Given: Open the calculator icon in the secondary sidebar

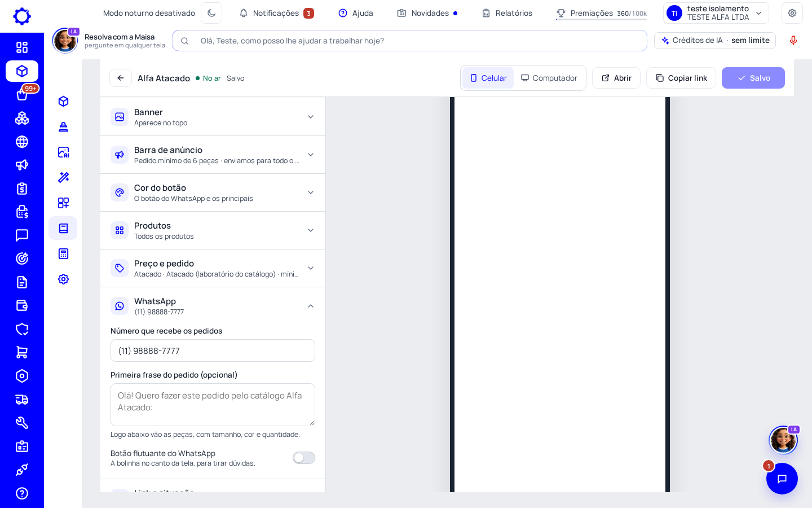Looking at the screenshot, I should [63, 253].
